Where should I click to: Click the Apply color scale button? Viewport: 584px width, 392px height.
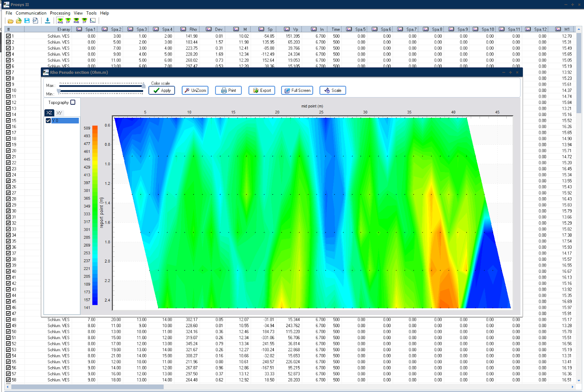click(162, 90)
